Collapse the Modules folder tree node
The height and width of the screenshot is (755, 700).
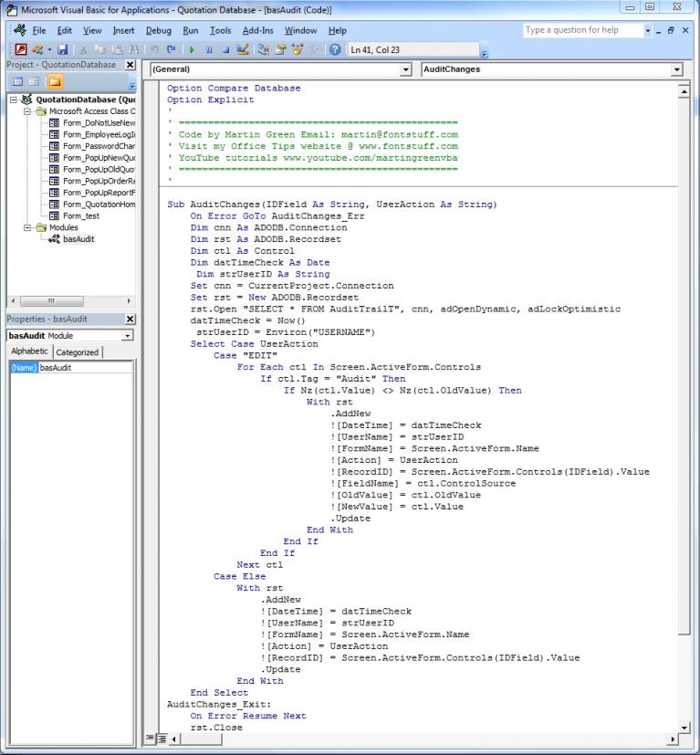[27, 227]
